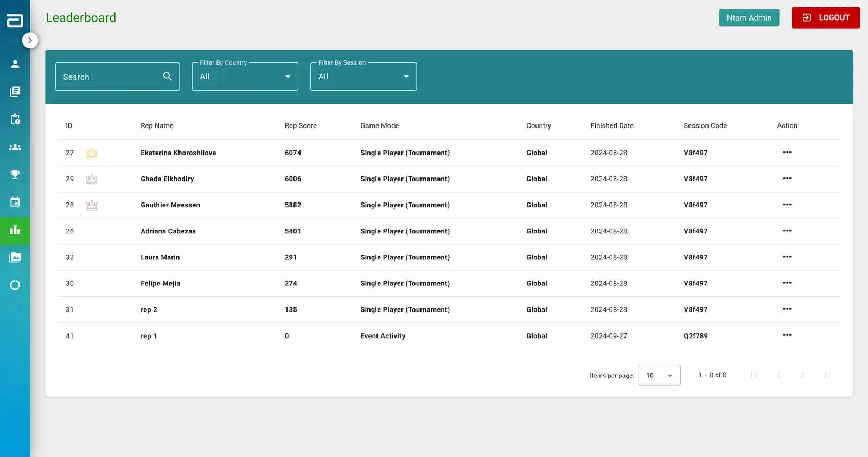Open the clipboard clock sidebar icon

(15, 119)
